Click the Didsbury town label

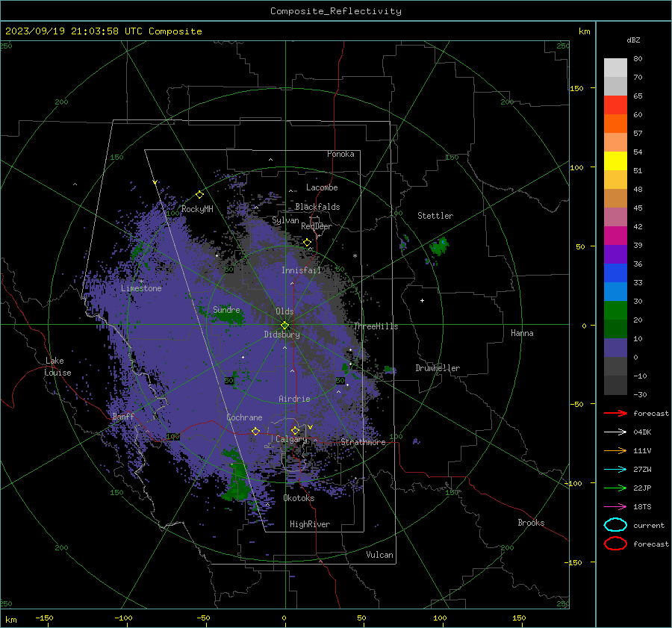(281, 335)
